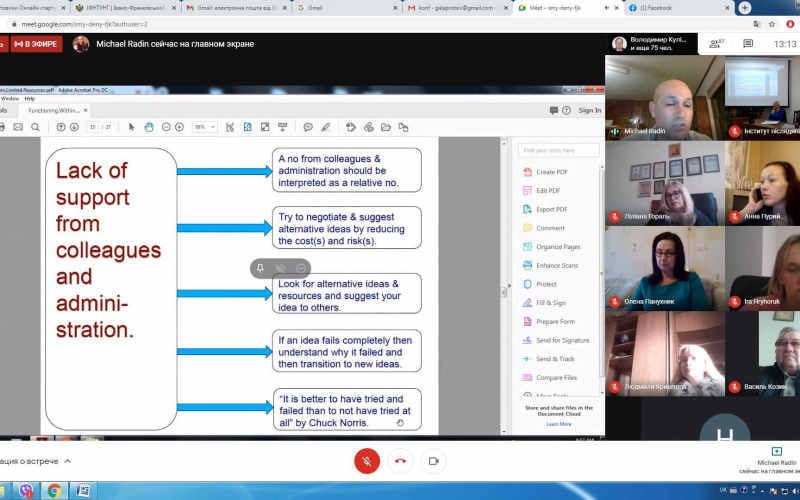Select the Functioning.Within document tab in Acrobat
This screenshot has width=800, height=500.
[54, 110]
